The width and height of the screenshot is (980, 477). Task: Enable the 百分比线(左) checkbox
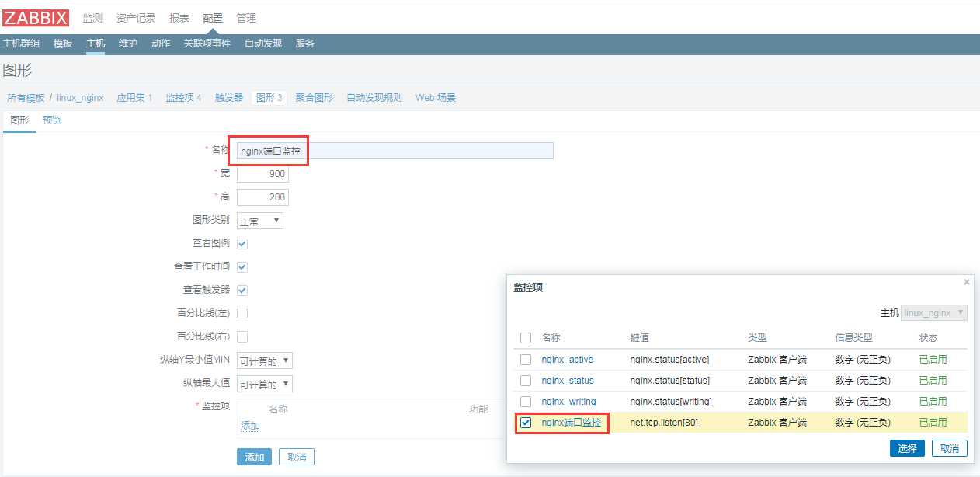pos(242,314)
